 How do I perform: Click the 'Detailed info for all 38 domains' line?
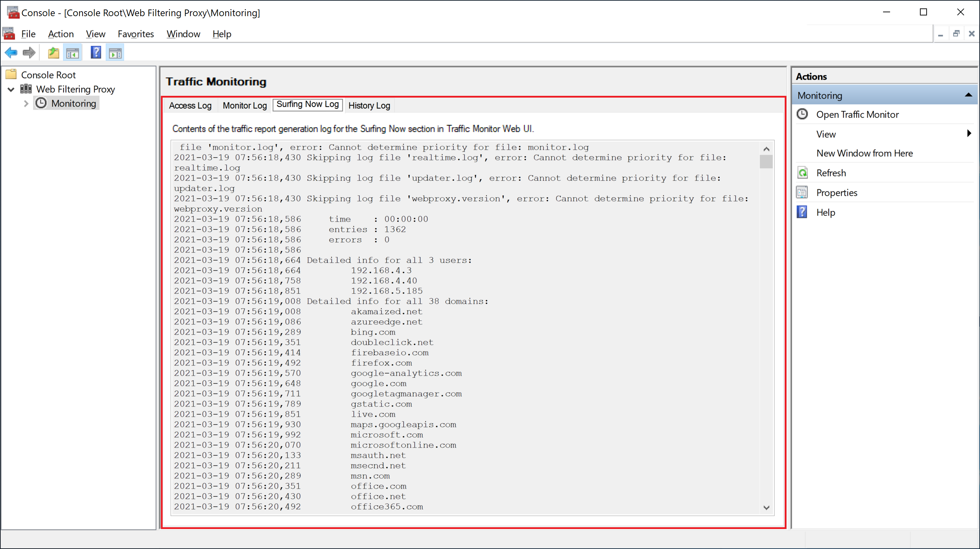[x=397, y=302]
